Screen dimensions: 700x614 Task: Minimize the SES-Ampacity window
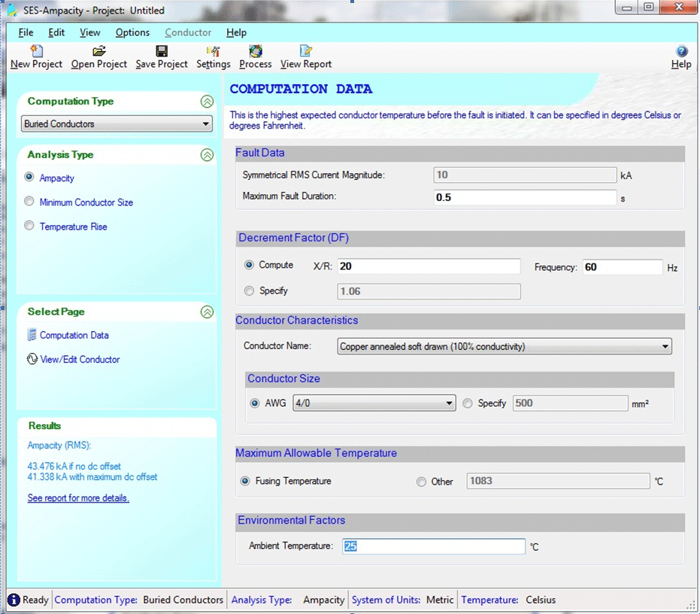[x=627, y=8]
